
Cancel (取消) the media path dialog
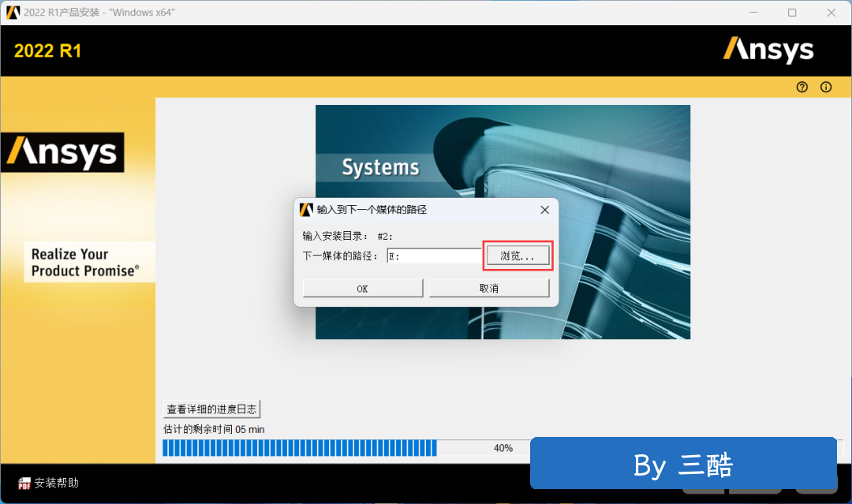(x=489, y=289)
